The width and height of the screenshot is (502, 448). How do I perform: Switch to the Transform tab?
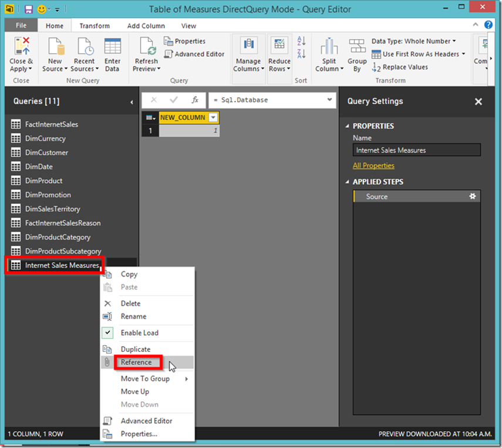coord(95,26)
